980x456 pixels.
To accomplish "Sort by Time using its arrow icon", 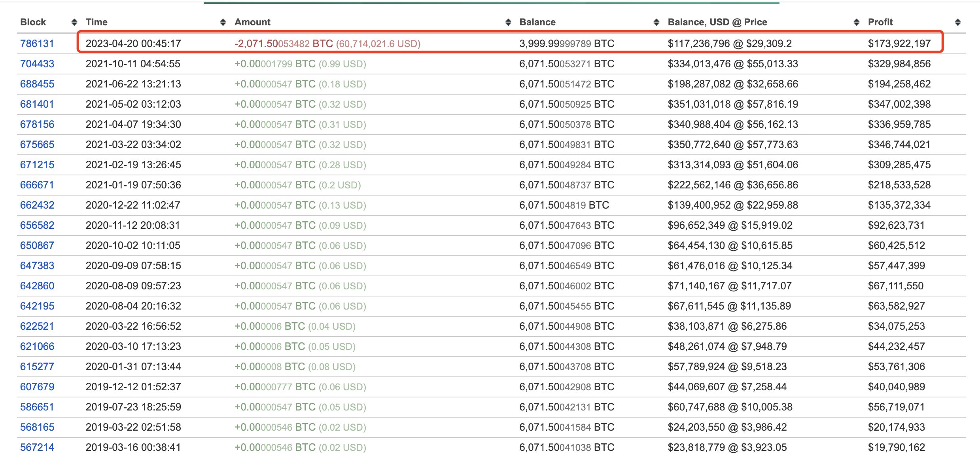I will [223, 22].
